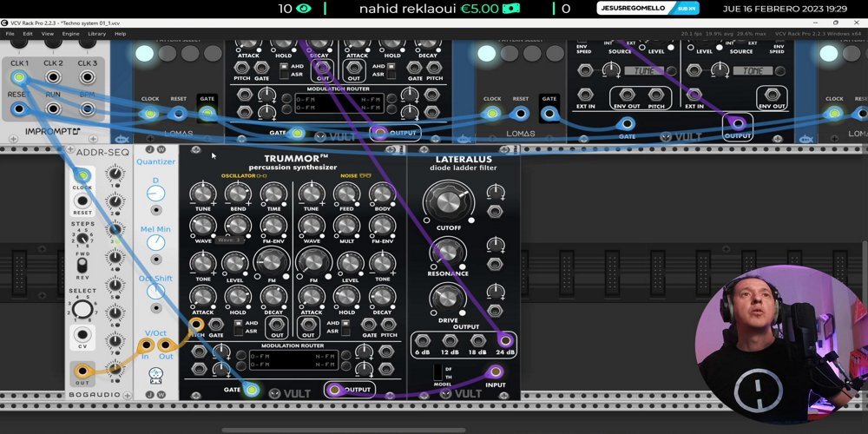Click lower Trummor noise OUT jack
This screenshot has height=434, width=868.
tap(308, 325)
